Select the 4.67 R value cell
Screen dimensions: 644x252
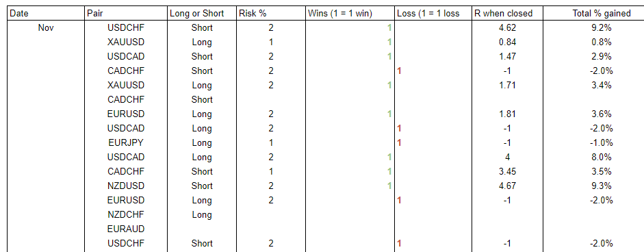click(507, 186)
